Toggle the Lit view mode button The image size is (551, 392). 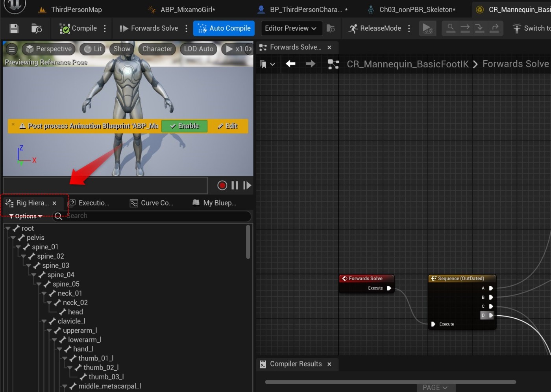click(93, 49)
